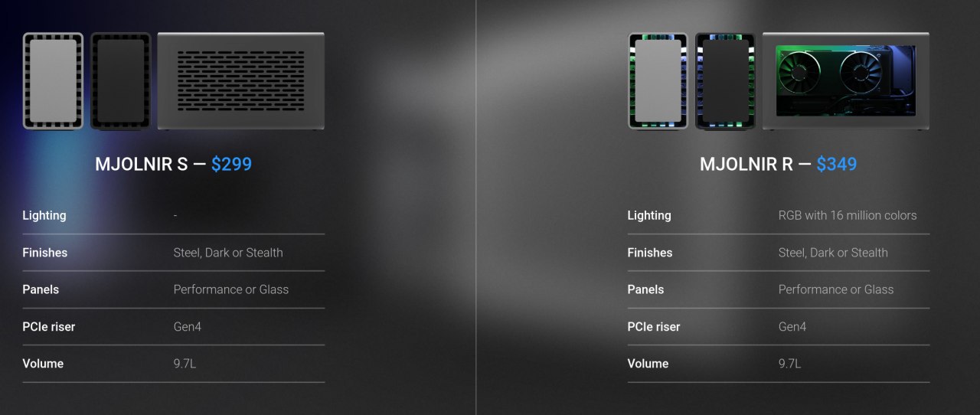Click the Mjolnir S PCIe riser Gen4 value
This screenshot has width=980, height=415.
[188, 327]
